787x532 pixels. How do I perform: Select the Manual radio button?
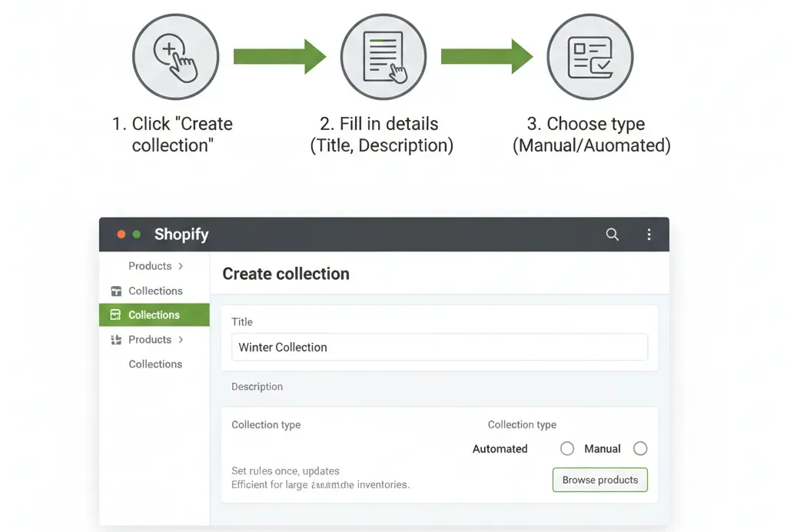(x=640, y=449)
